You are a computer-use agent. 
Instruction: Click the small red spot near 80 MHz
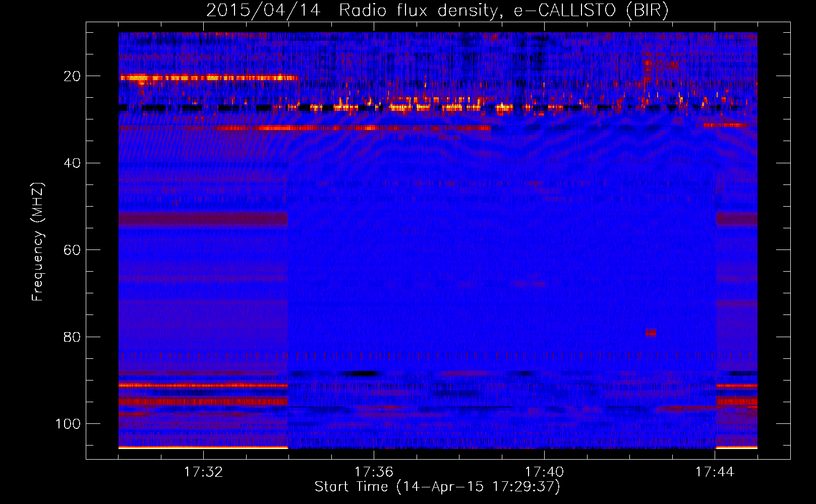pos(651,333)
